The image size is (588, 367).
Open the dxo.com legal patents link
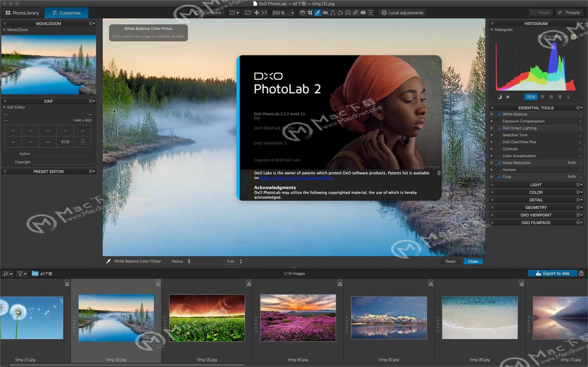pos(296,178)
